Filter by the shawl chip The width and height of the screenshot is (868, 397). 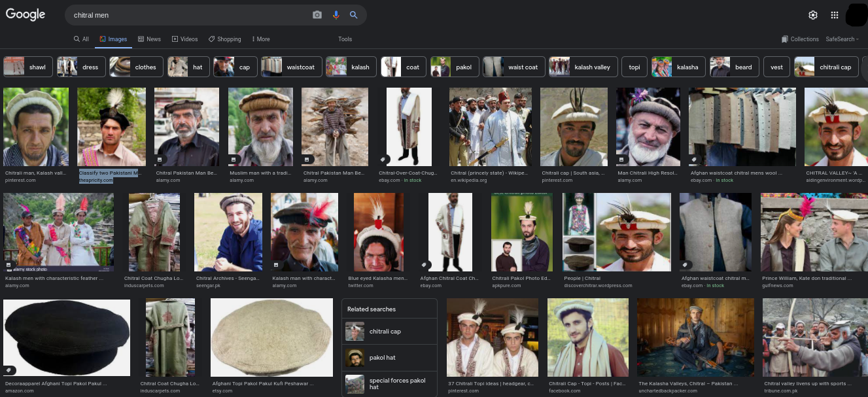(28, 67)
